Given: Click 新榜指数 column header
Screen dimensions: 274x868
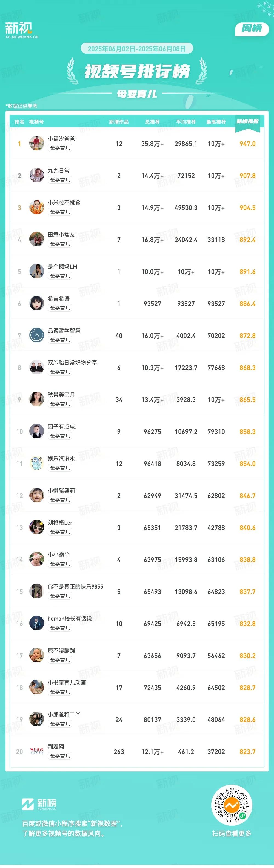Looking at the screenshot, I should 247,121.
